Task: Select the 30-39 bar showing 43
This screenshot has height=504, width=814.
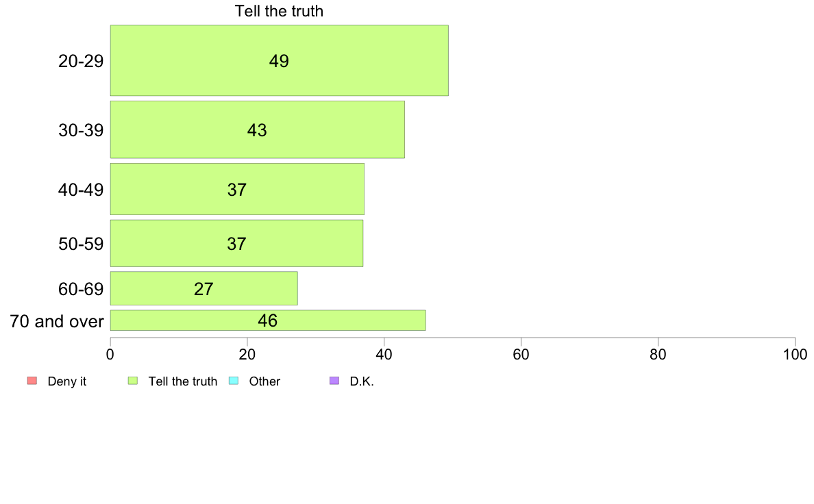Action: 258,129
